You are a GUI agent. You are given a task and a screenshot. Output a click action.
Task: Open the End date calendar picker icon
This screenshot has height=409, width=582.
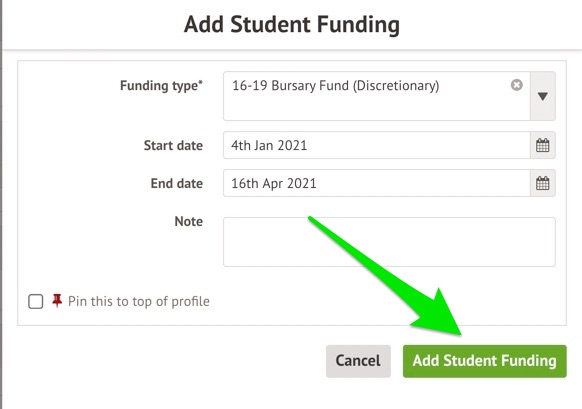coord(543,183)
